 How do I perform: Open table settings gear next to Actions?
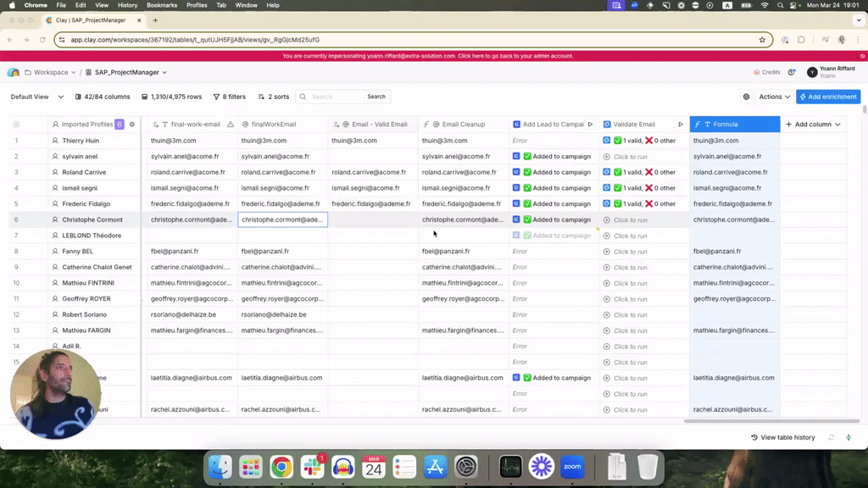pyautogui.click(x=746, y=97)
